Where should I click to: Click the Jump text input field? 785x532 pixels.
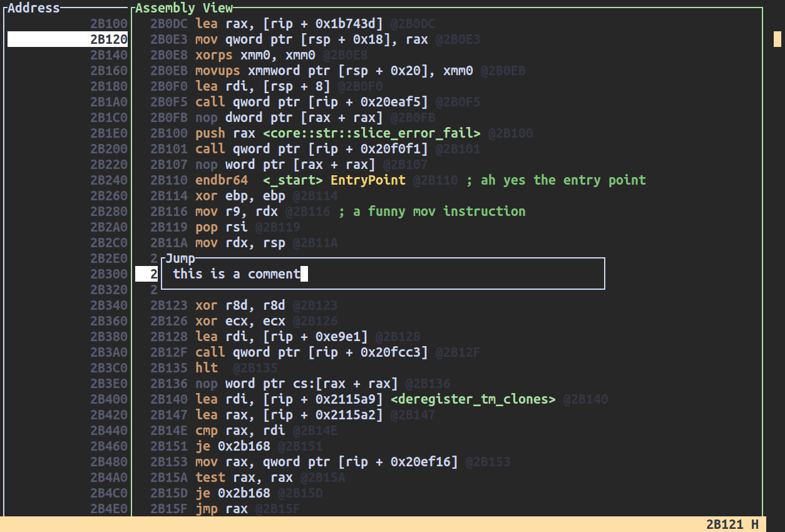[382, 274]
